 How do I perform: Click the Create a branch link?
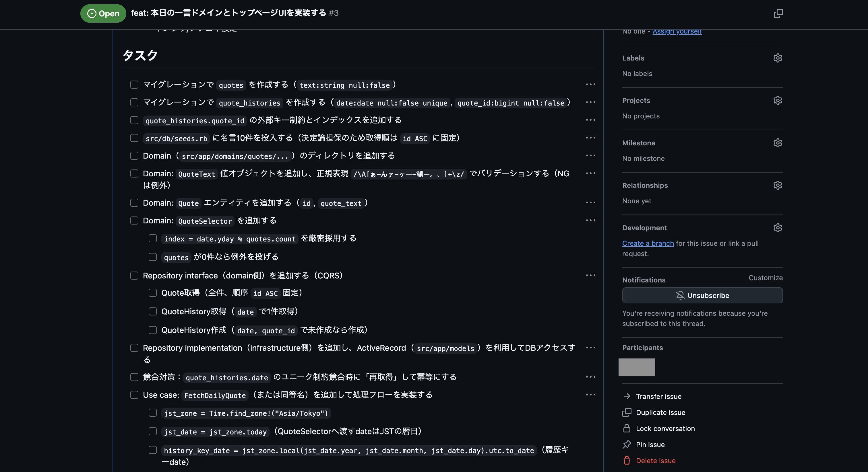tap(648, 243)
